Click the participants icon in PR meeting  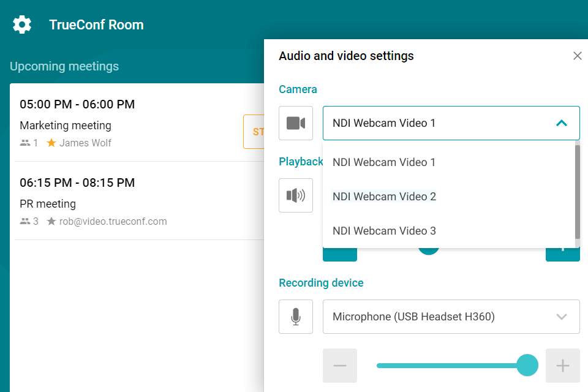(x=25, y=221)
